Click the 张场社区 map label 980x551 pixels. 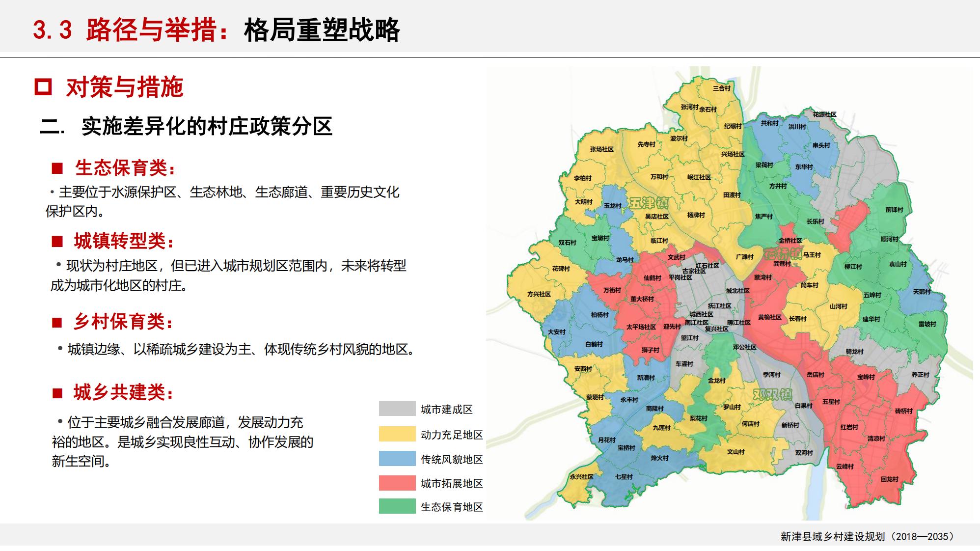click(x=602, y=149)
